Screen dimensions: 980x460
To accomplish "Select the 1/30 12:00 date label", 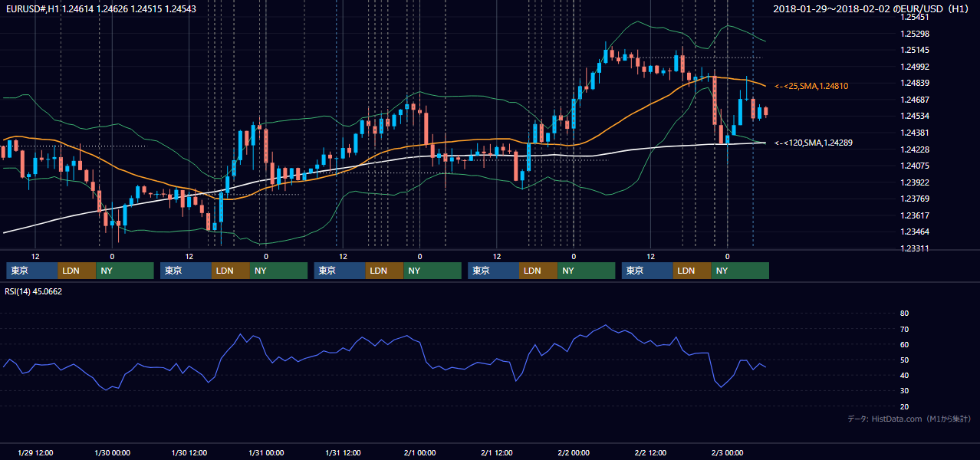I will pyautogui.click(x=189, y=452).
